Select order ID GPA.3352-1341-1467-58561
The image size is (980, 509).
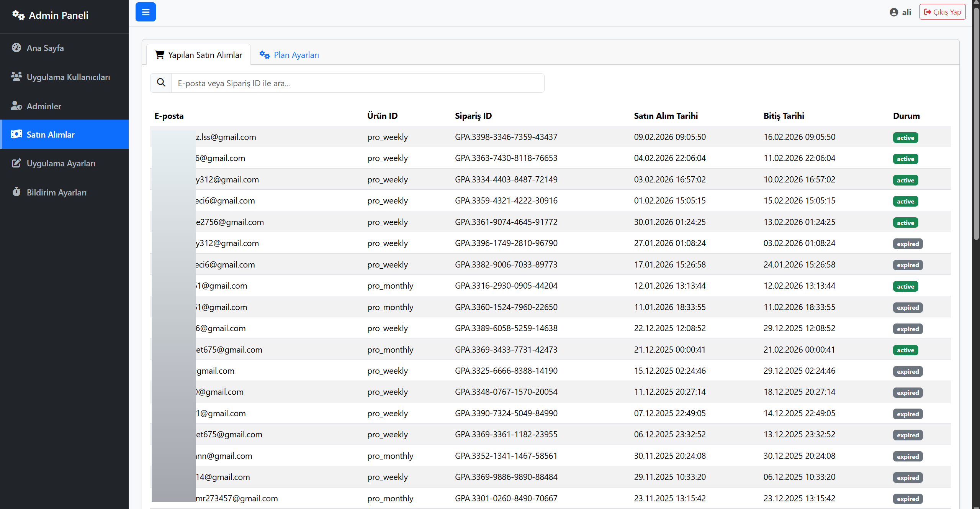point(506,456)
